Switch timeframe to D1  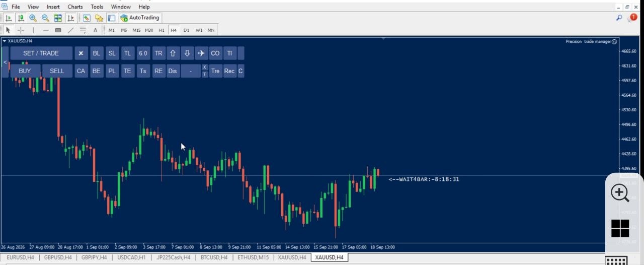186,30
